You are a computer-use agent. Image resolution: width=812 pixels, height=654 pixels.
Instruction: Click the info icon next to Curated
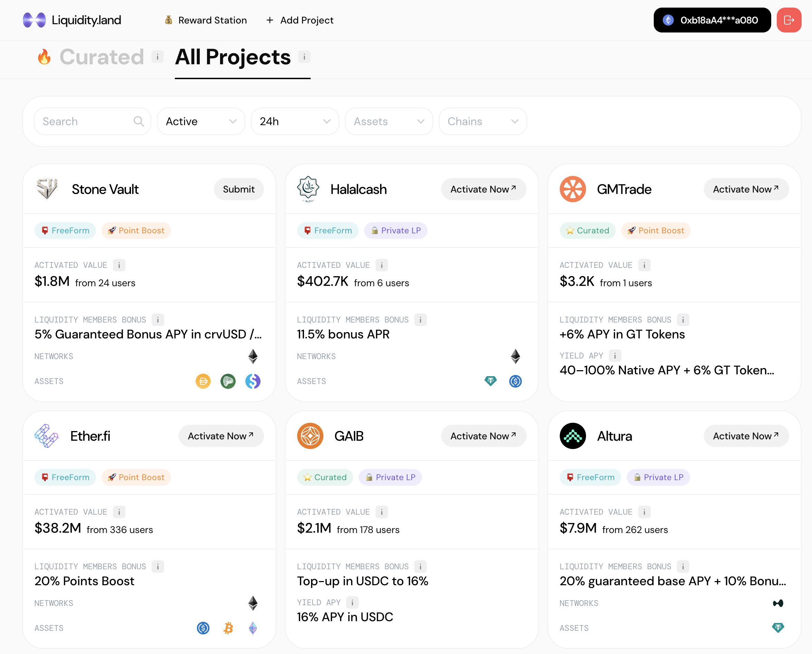pyautogui.click(x=158, y=57)
